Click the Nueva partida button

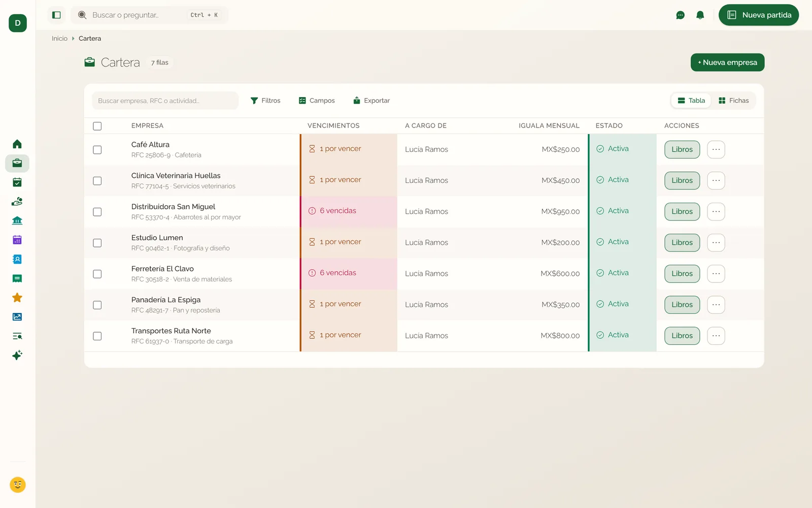[759, 15]
